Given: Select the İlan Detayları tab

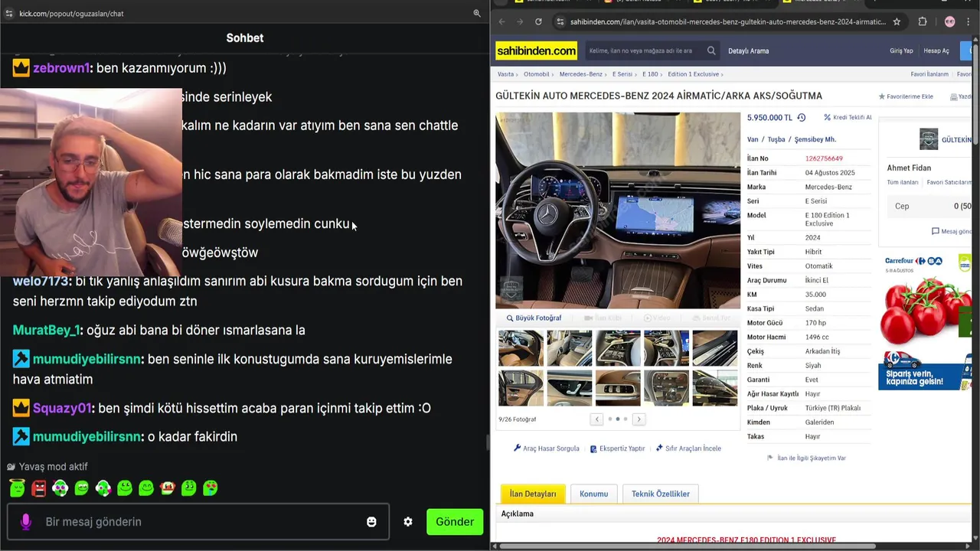Looking at the screenshot, I should coord(533,494).
